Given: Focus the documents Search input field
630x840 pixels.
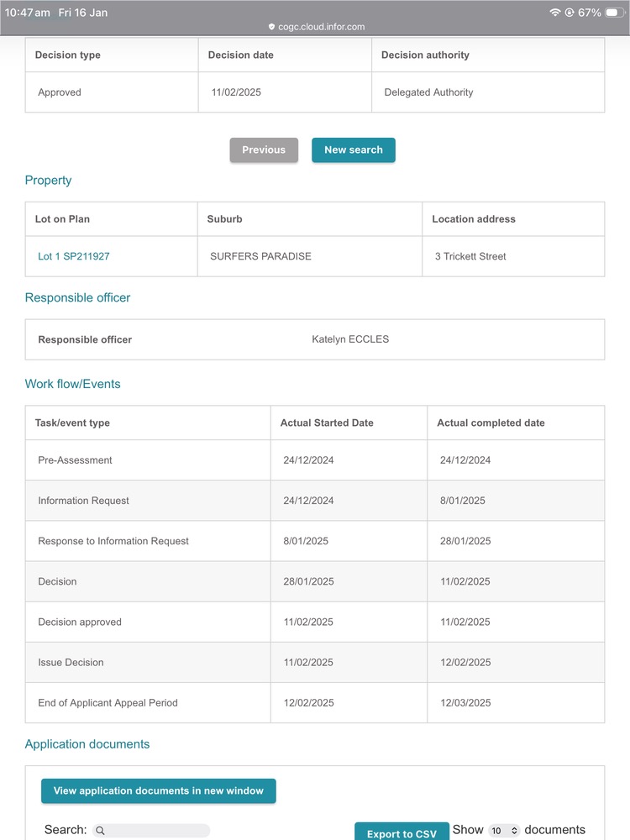Looking at the screenshot, I should point(155,831).
